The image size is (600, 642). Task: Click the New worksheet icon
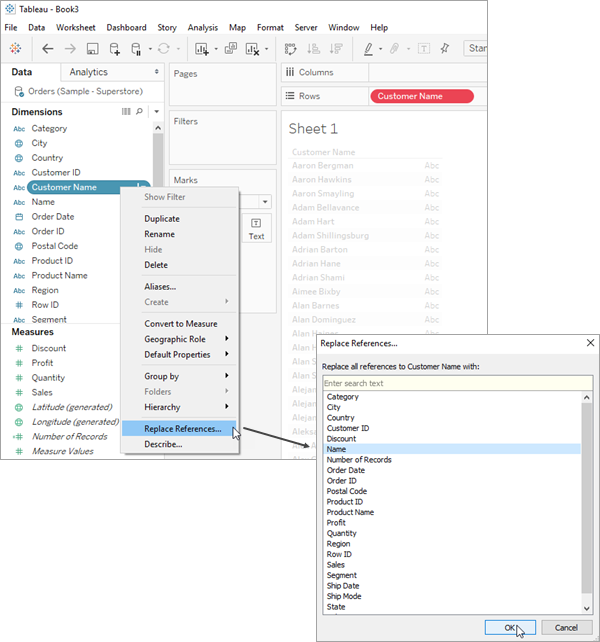(x=201, y=49)
